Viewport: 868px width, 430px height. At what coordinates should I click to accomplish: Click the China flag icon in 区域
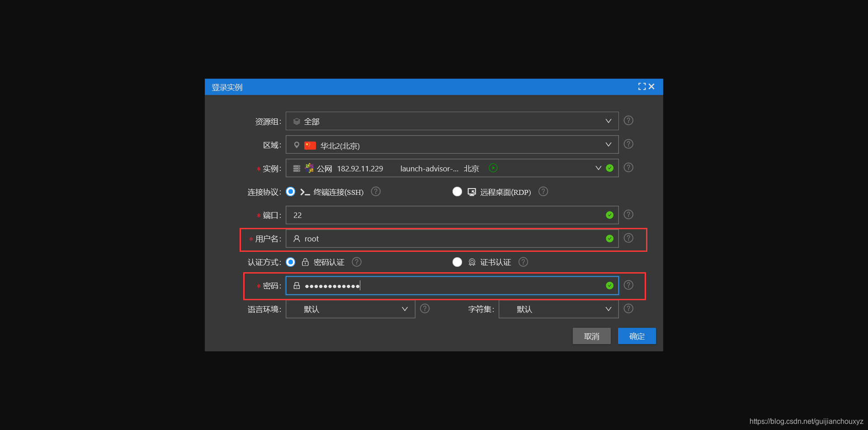(x=310, y=145)
